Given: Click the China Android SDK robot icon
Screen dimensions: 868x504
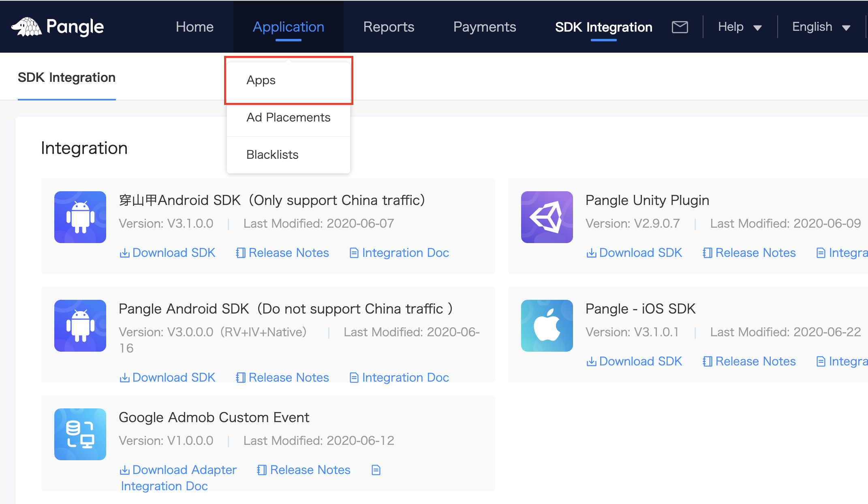Looking at the screenshot, I should 80,217.
